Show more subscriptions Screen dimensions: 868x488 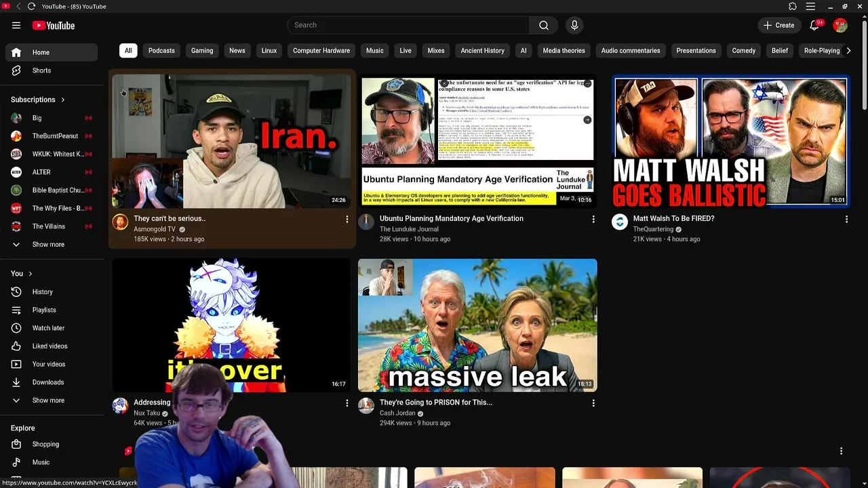click(x=52, y=244)
